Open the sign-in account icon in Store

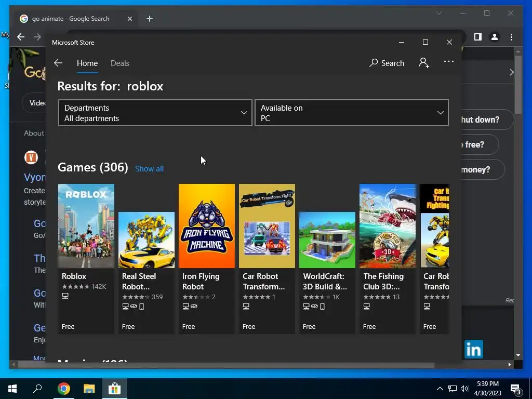coord(424,63)
